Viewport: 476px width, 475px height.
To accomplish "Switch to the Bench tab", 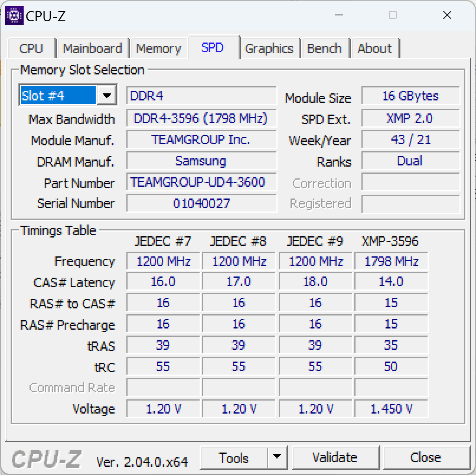I will (x=325, y=48).
